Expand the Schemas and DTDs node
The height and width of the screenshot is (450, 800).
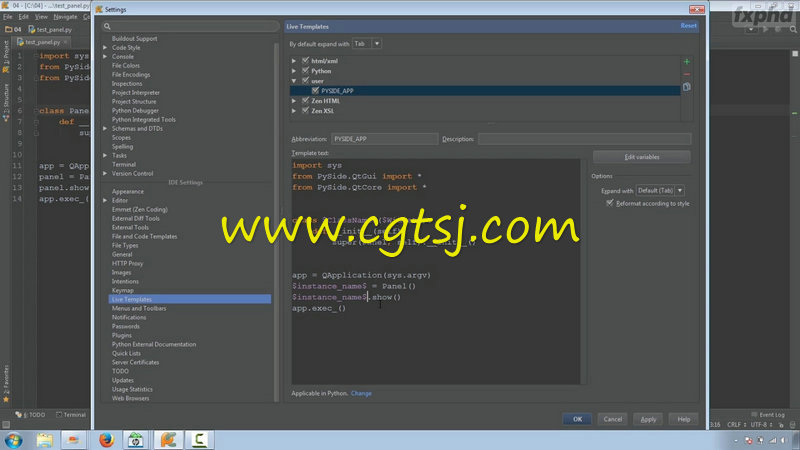point(105,129)
